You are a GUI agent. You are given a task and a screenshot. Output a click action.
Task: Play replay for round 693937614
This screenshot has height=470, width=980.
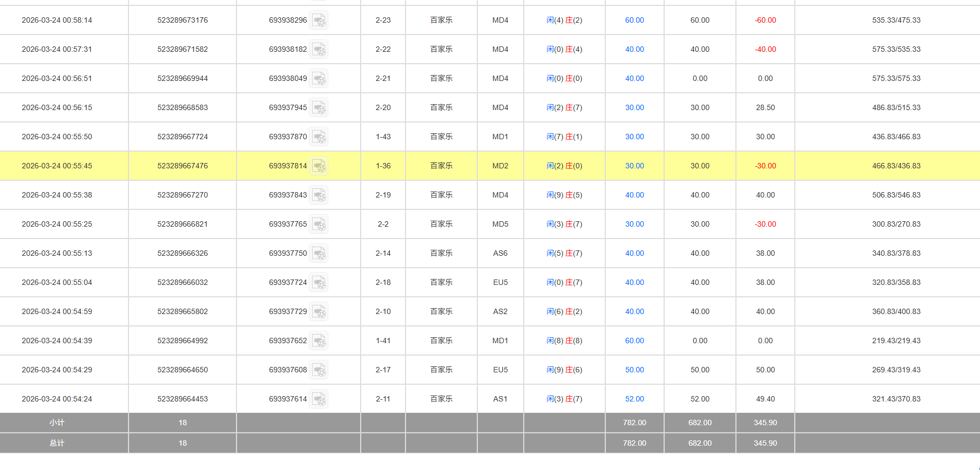click(x=319, y=399)
